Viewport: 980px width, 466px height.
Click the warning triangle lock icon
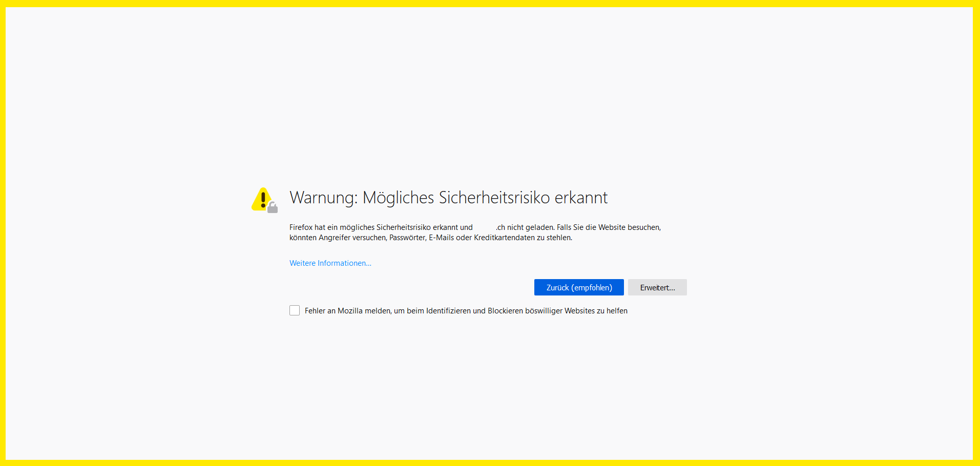tap(264, 200)
